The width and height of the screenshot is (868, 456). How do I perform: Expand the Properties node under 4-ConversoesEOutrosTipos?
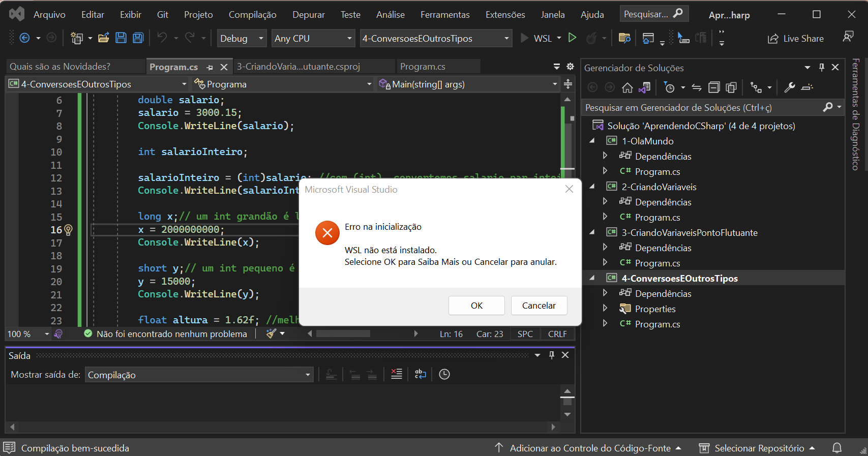click(x=605, y=308)
